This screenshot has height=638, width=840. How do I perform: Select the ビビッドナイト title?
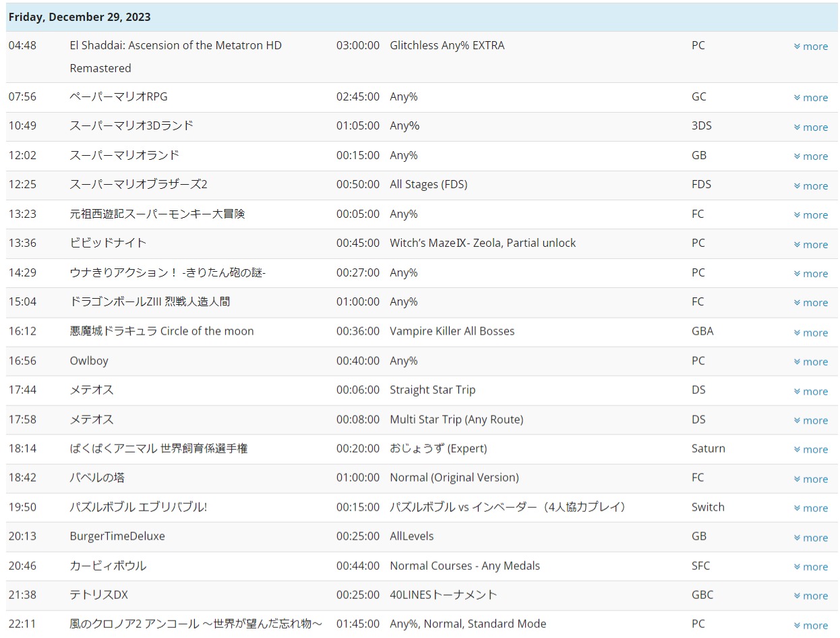pyautogui.click(x=108, y=243)
